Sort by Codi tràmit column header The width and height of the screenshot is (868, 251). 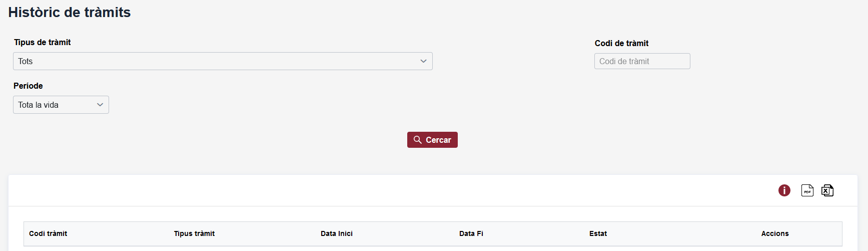[48, 233]
